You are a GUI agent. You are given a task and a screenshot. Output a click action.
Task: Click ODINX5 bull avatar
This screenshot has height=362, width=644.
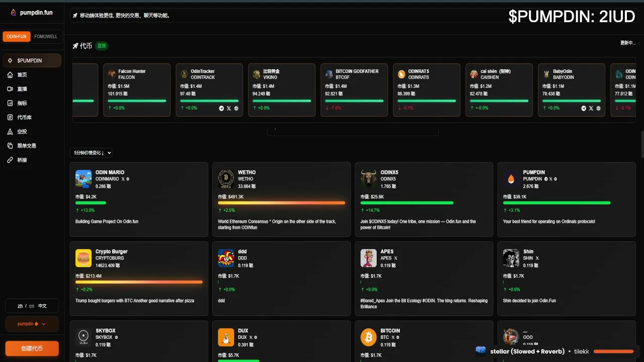tap(369, 179)
